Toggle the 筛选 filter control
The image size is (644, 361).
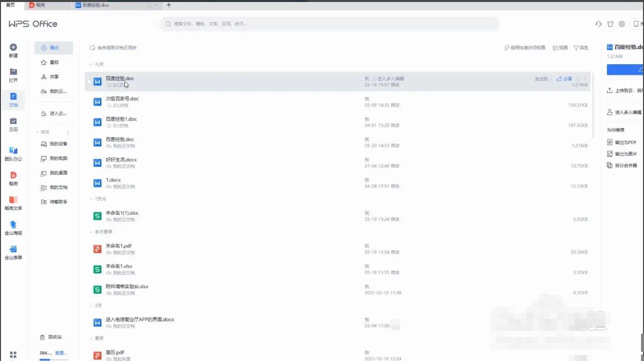pos(580,47)
